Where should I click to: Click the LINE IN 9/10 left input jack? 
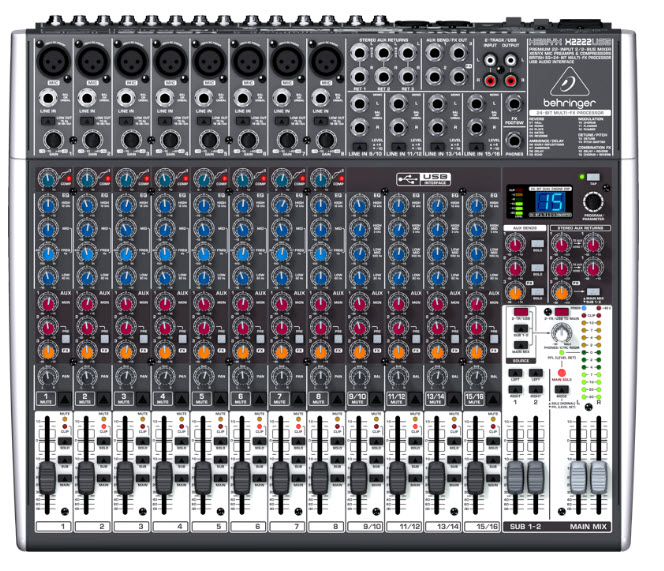point(359,104)
